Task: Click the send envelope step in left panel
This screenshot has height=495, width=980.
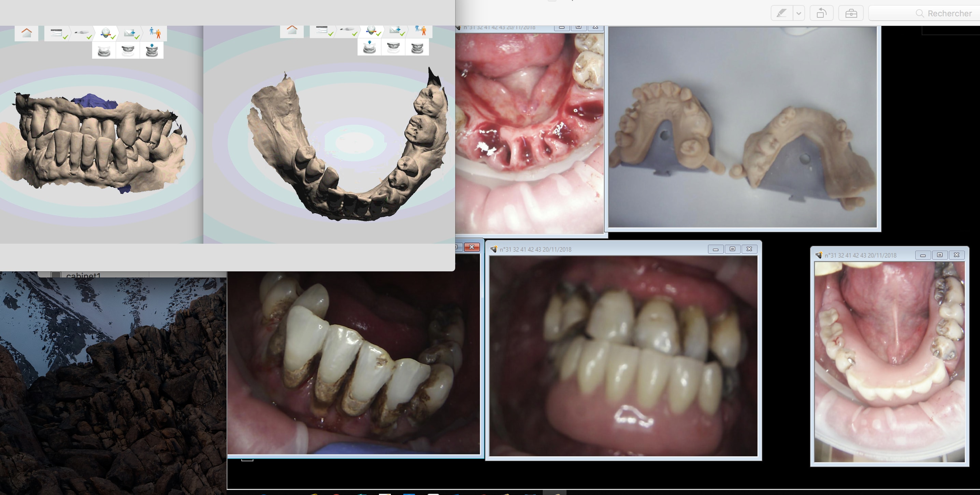Action: (130, 33)
